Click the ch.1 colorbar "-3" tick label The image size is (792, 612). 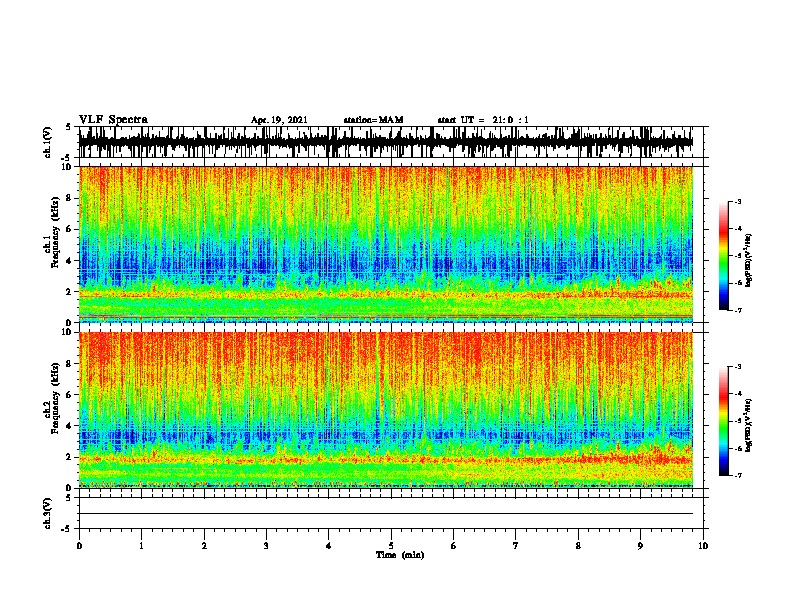click(737, 201)
